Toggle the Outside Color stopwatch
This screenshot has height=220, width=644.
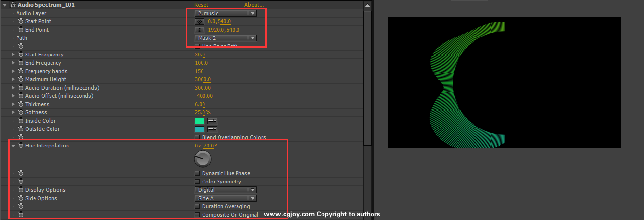click(x=21, y=129)
